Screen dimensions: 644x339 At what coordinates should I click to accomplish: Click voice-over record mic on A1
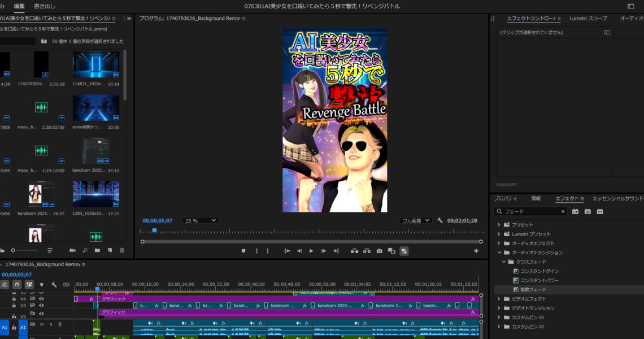(60, 325)
